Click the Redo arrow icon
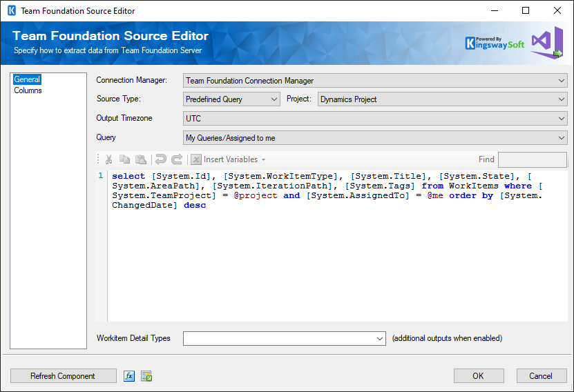This screenshot has width=574, height=392. tap(177, 159)
